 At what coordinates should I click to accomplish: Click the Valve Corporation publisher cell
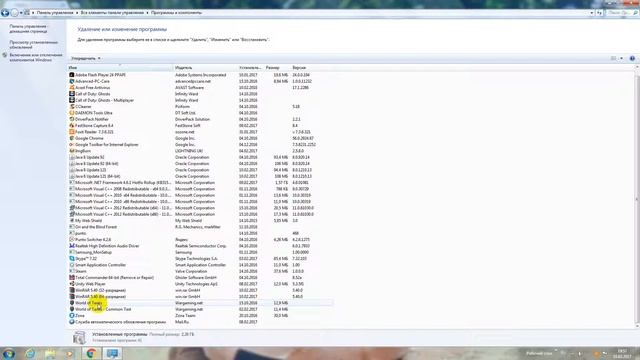click(191, 271)
